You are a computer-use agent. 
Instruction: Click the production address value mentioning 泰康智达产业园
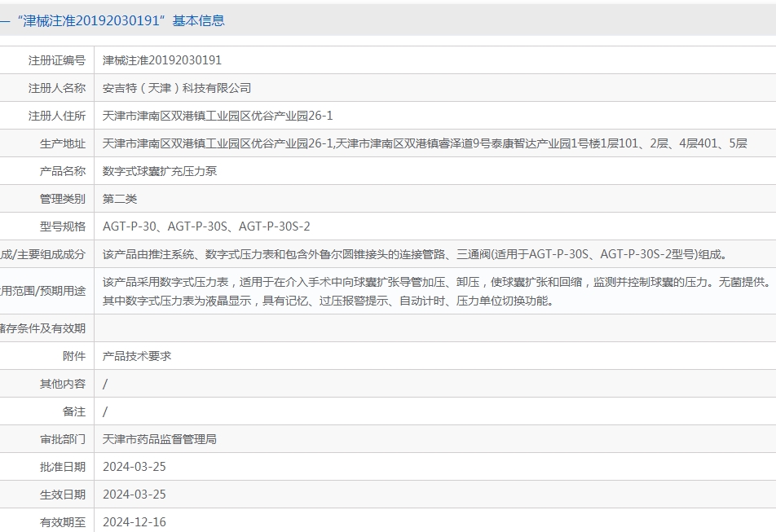425,143
